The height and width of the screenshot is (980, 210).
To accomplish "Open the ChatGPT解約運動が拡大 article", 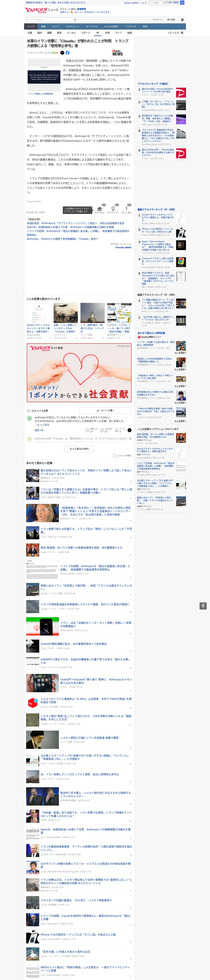I will tap(74, 644).
